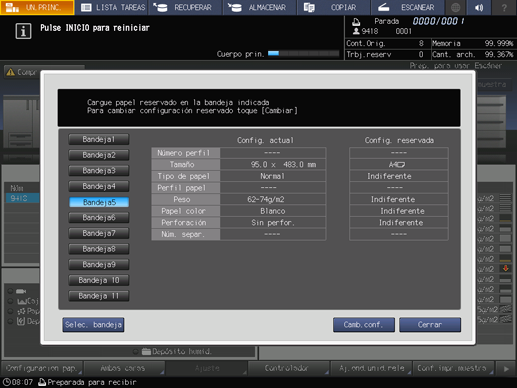
Task: Click the speaker volume icon
Action: coord(479,7)
